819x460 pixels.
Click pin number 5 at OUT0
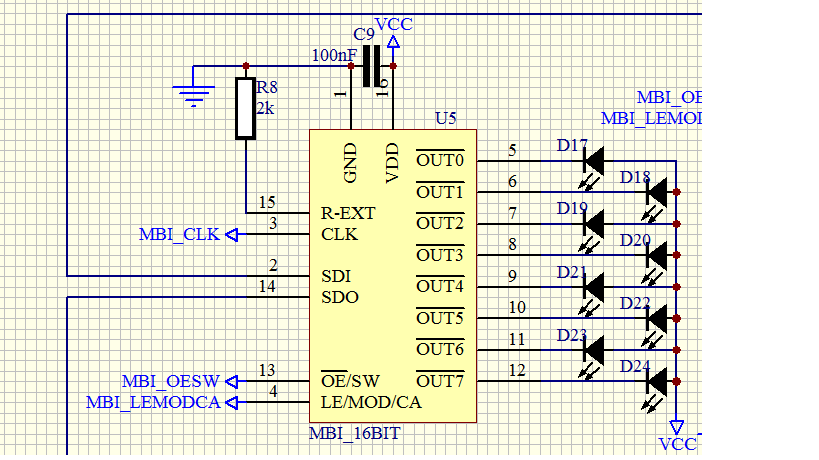click(x=513, y=150)
